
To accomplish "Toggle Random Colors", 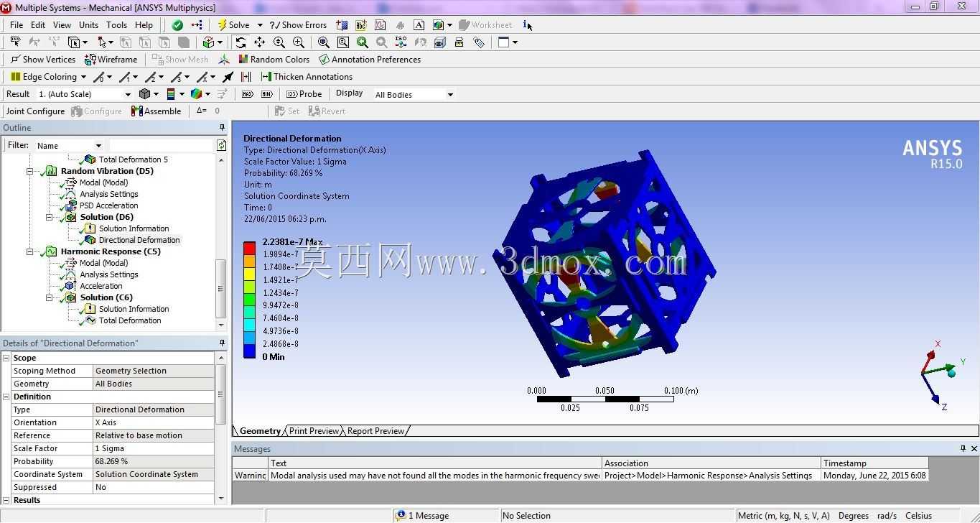I will tap(274, 60).
